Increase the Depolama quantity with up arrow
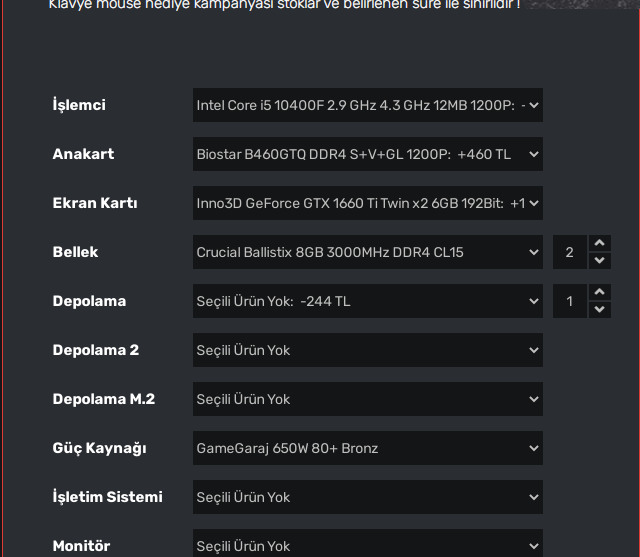The width and height of the screenshot is (640, 557). click(x=600, y=292)
